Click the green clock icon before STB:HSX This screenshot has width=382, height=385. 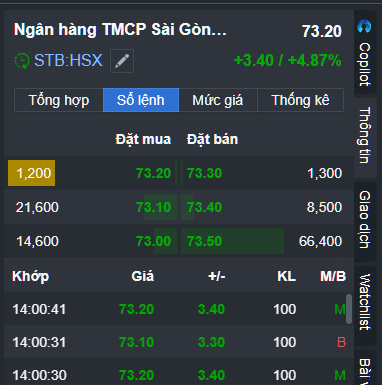tap(22, 61)
